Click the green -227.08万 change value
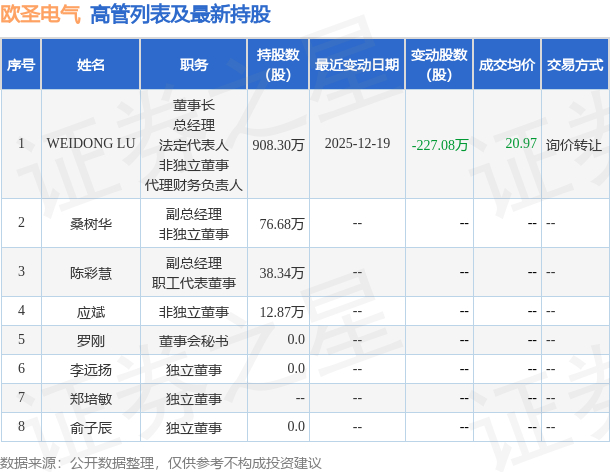 click(x=440, y=145)
